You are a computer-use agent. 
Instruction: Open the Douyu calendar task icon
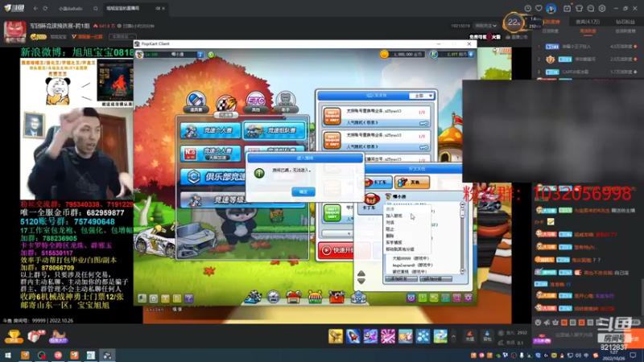[x=568, y=8]
